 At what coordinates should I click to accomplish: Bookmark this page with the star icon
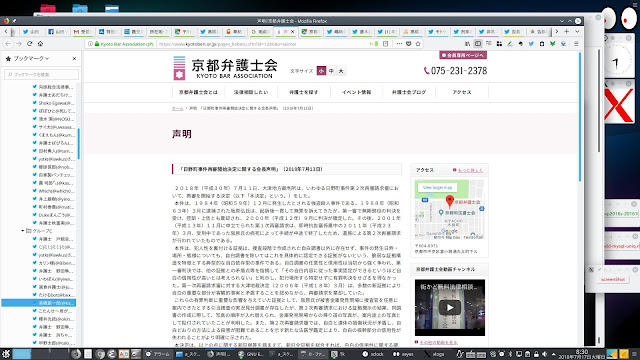pyautogui.click(x=418, y=44)
